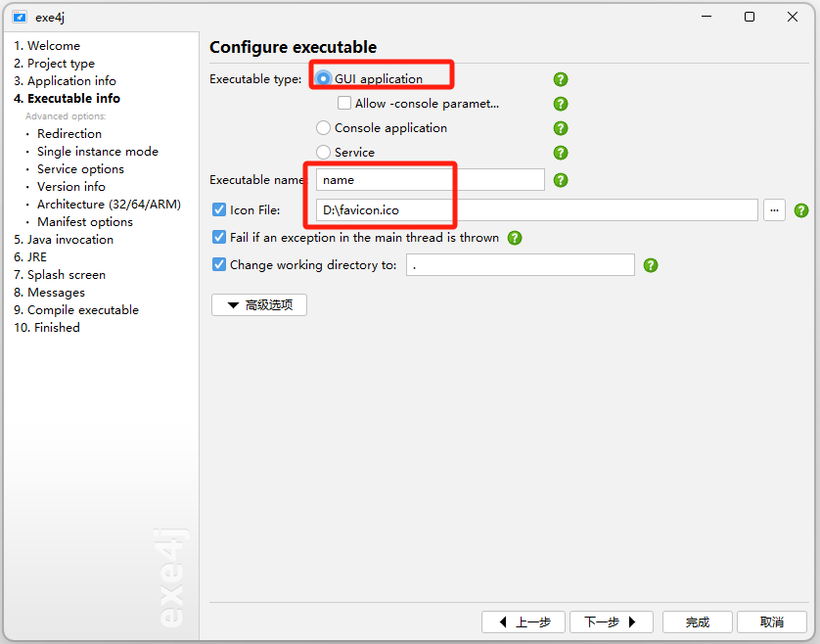
Task: Click 取消 cancel button
Action: [x=772, y=622]
